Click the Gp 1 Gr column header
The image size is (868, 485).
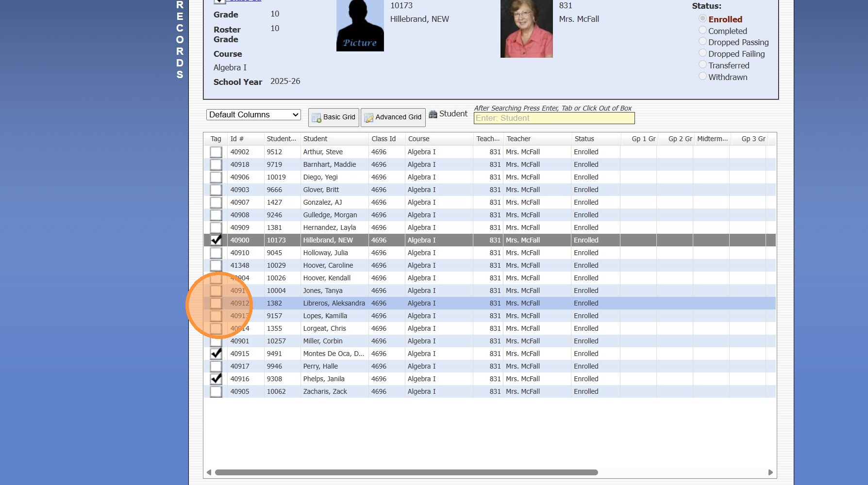pyautogui.click(x=643, y=139)
